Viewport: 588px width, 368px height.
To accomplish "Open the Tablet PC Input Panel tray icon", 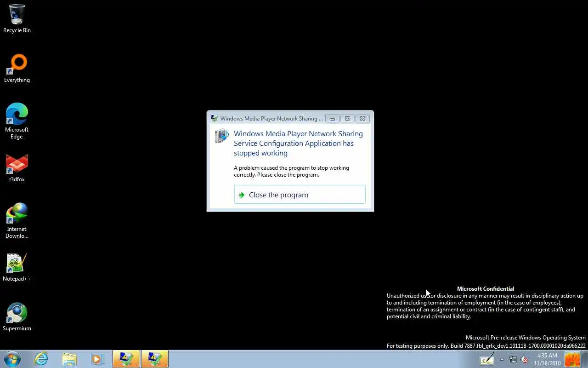I will point(487,359).
